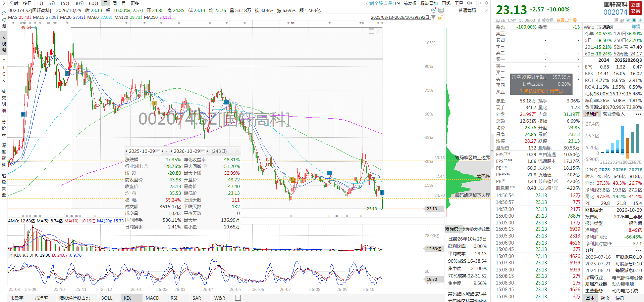Open the 实时个股点评 link
644x302 pixels.
click(x=378, y=3)
